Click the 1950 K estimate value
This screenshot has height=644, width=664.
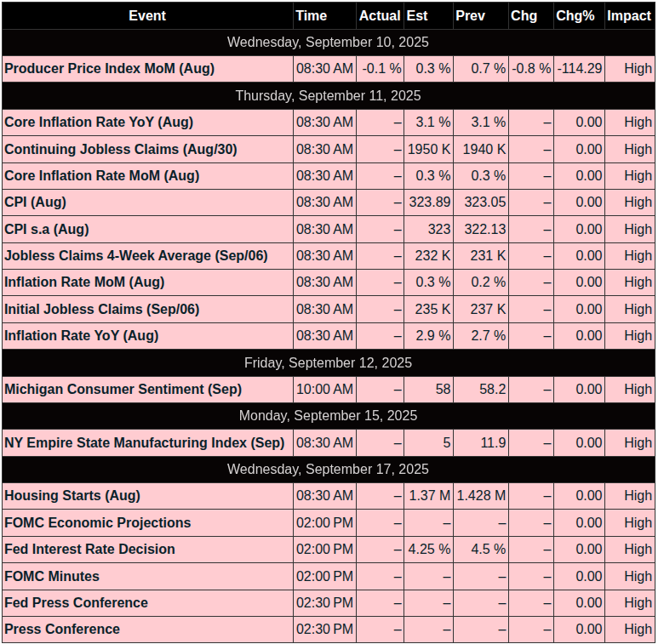pyautogui.click(x=428, y=150)
